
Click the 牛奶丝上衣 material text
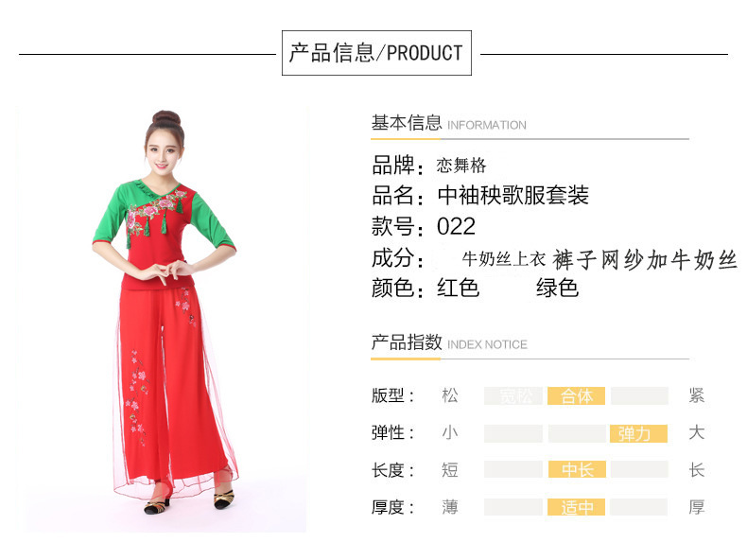point(504,259)
